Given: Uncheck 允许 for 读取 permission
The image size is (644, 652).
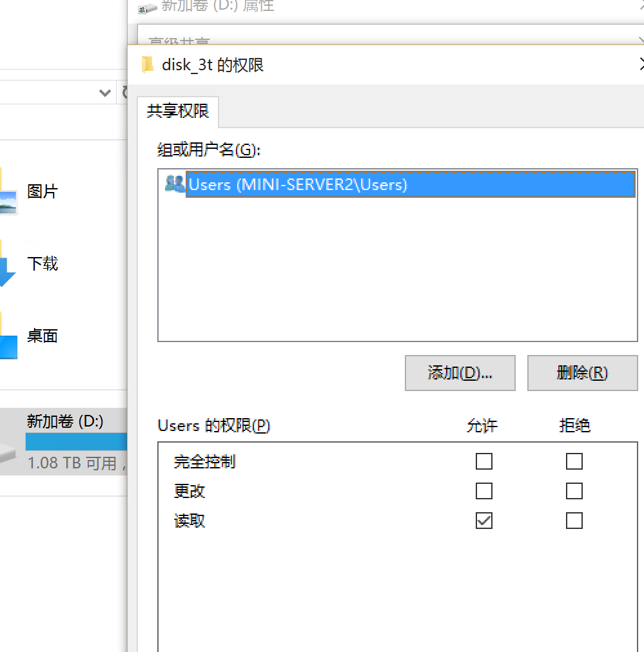Looking at the screenshot, I should point(484,521).
